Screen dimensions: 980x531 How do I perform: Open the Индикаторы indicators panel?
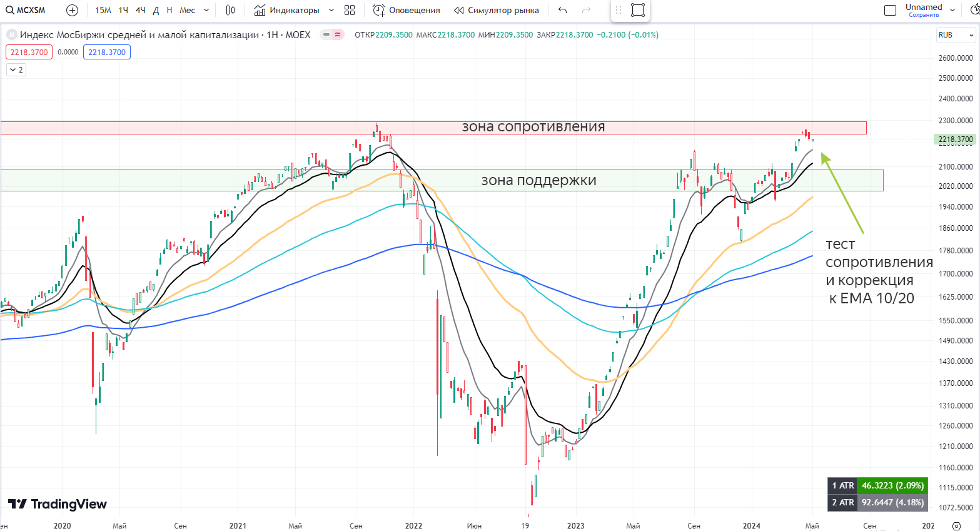pyautogui.click(x=287, y=10)
